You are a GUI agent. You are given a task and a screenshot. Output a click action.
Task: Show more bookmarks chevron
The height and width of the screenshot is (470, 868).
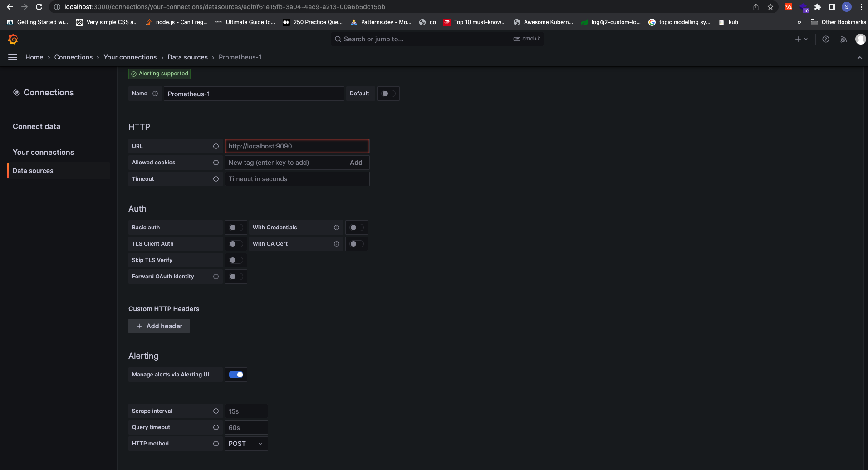(799, 22)
